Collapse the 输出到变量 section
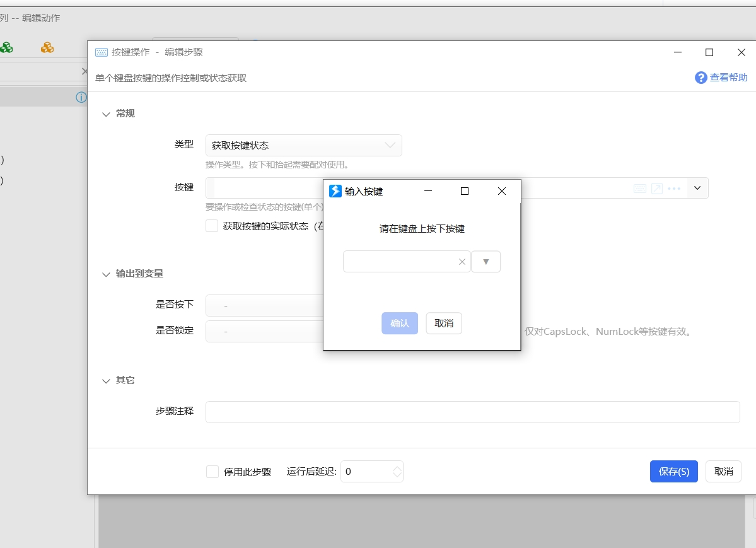 click(x=106, y=274)
